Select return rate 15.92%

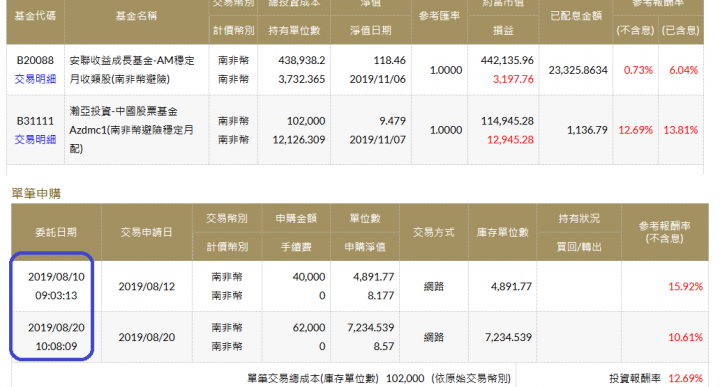click(685, 286)
